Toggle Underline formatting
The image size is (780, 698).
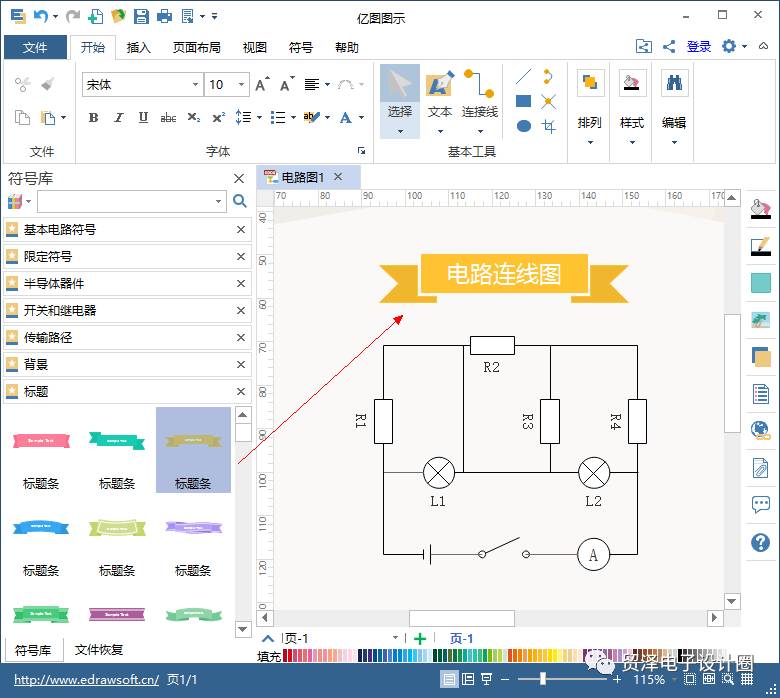(143, 118)
